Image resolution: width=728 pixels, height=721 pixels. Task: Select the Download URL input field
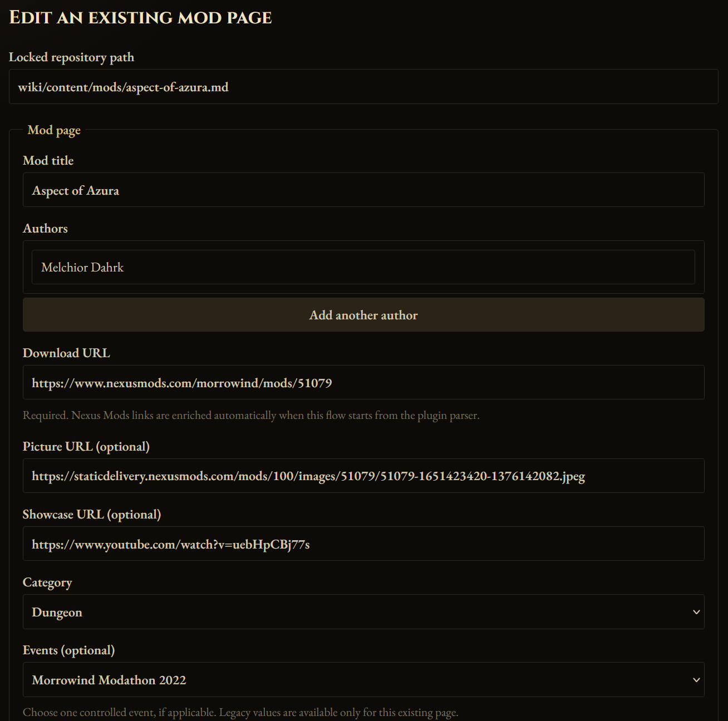tap(363, 382)
